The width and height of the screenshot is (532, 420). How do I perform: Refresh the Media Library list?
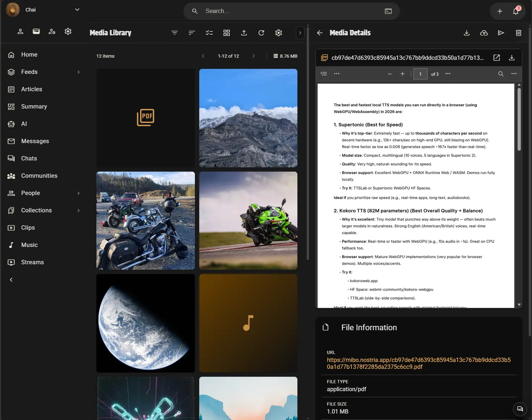261,33
